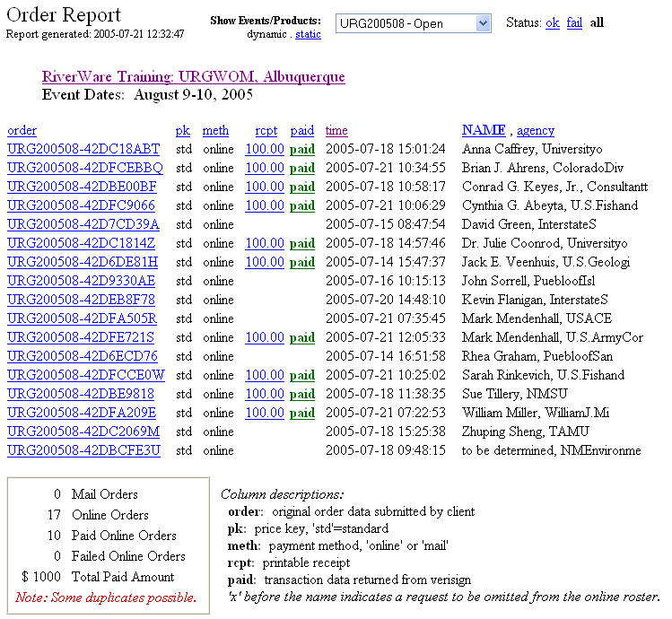Select the 'all' status filter
The image size is (672, 619).
597,22
